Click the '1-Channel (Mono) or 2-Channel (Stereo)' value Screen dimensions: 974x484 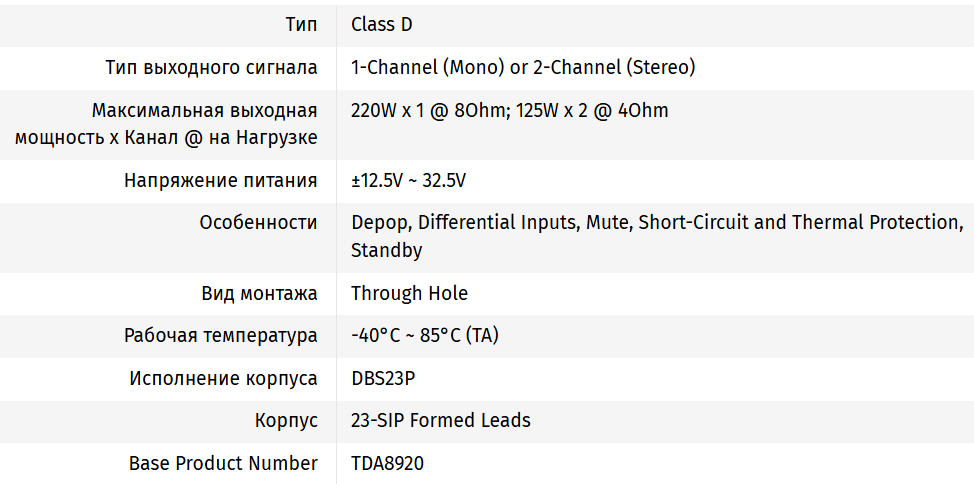(523, 68)
